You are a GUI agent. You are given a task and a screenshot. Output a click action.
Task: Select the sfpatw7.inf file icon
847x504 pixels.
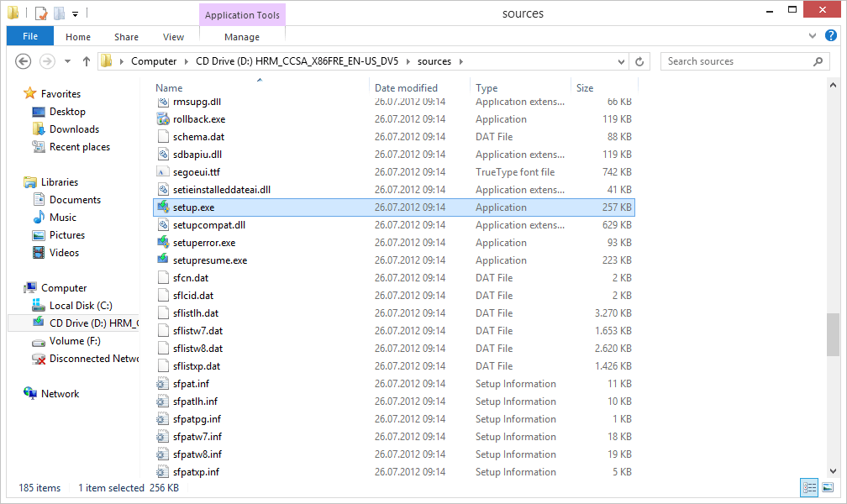[163, 437]
